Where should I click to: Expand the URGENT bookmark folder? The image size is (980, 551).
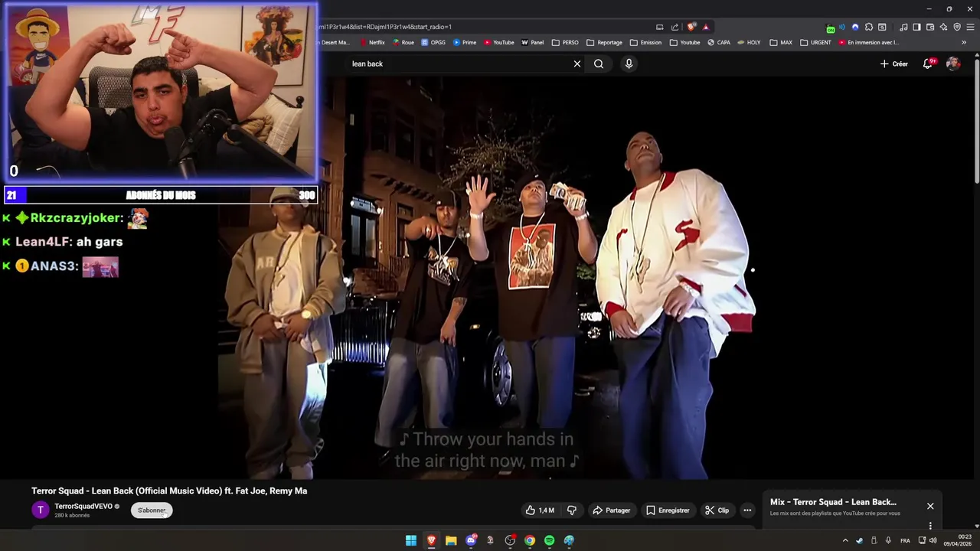click(815, 43)
